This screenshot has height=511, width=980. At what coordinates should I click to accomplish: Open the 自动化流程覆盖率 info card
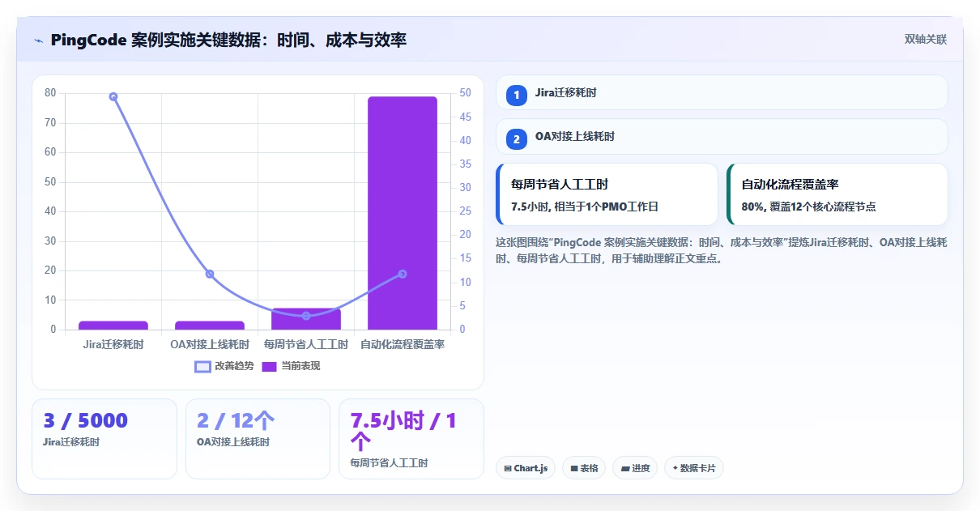(x=837, y=194)
